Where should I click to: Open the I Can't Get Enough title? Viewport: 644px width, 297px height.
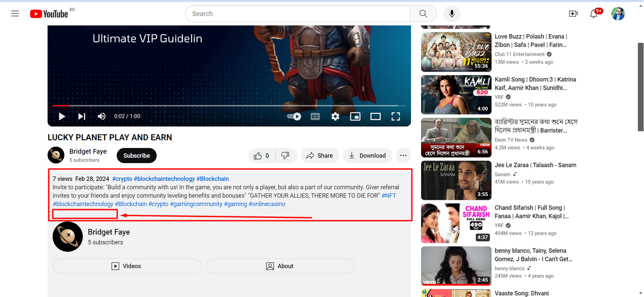[x=534, y=255]
